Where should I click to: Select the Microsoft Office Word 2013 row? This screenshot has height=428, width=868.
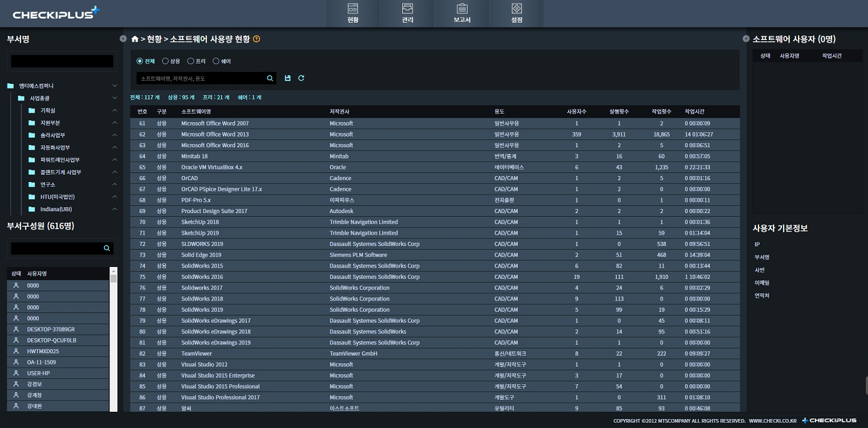tap(435, 135)
